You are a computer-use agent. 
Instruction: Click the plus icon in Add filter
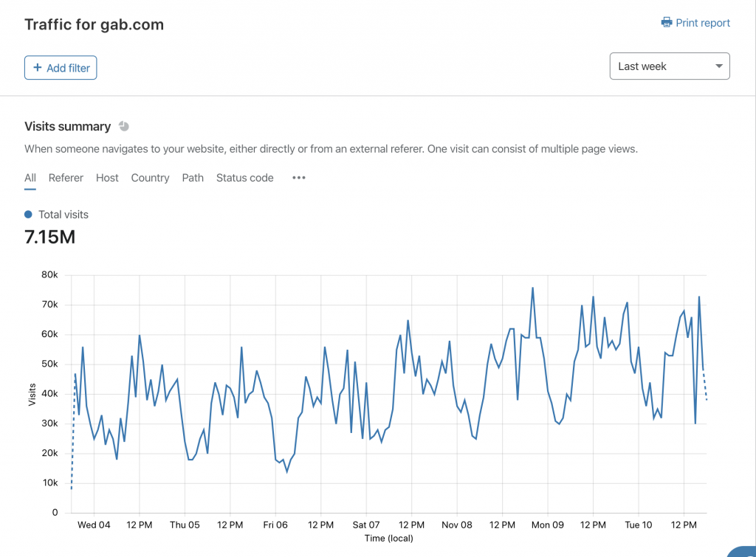click(x=38, y=68)
